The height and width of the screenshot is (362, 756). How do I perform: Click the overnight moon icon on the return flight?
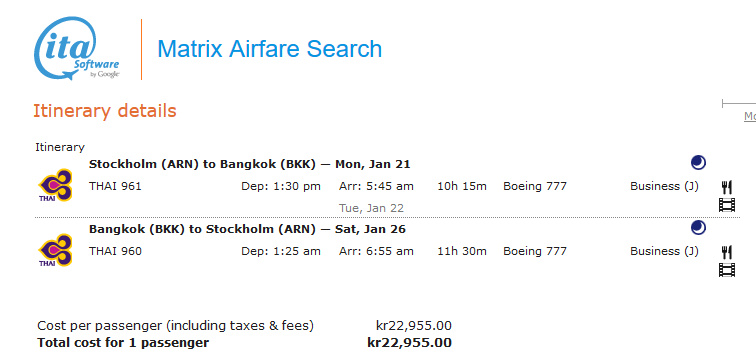(x=698, y=228)
